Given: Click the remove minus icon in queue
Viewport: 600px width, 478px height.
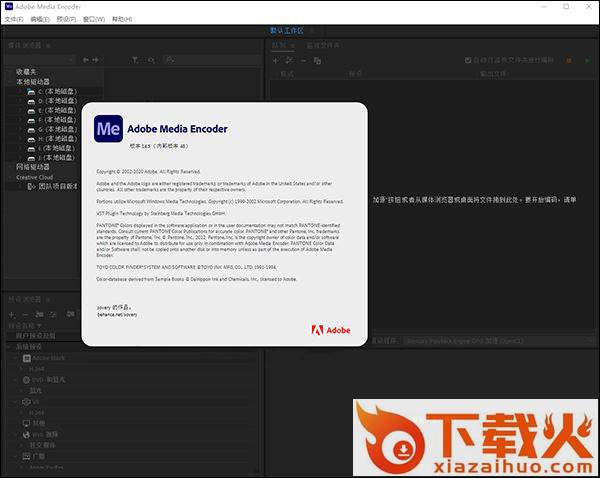Looking at the screenshot, I should pos(303,60).
